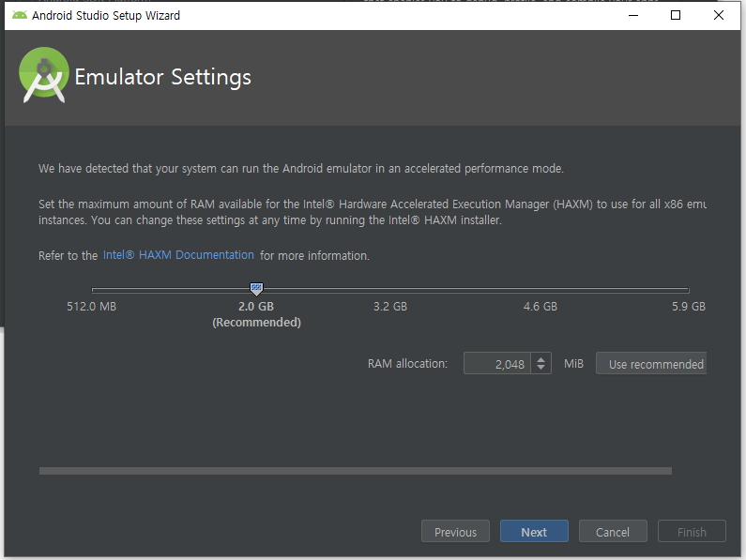Image resolution: width=746 pixels, height=560 pixels.
Task: Click the Next button
Action: pyautogui.click(x=534, y=532)
